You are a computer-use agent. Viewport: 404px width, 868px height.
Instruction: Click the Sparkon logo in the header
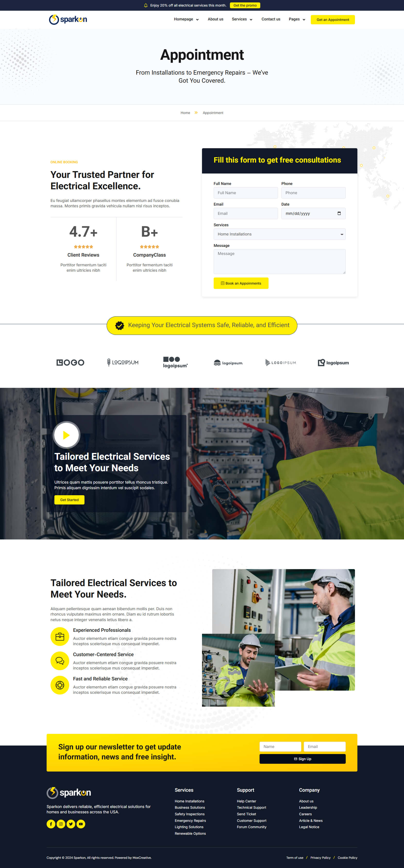click(68, 19)
